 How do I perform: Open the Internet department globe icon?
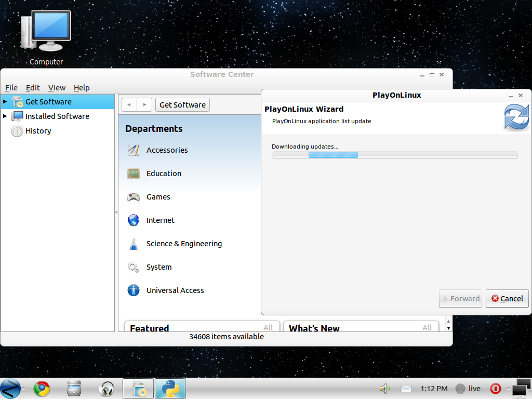coord(134,220)
